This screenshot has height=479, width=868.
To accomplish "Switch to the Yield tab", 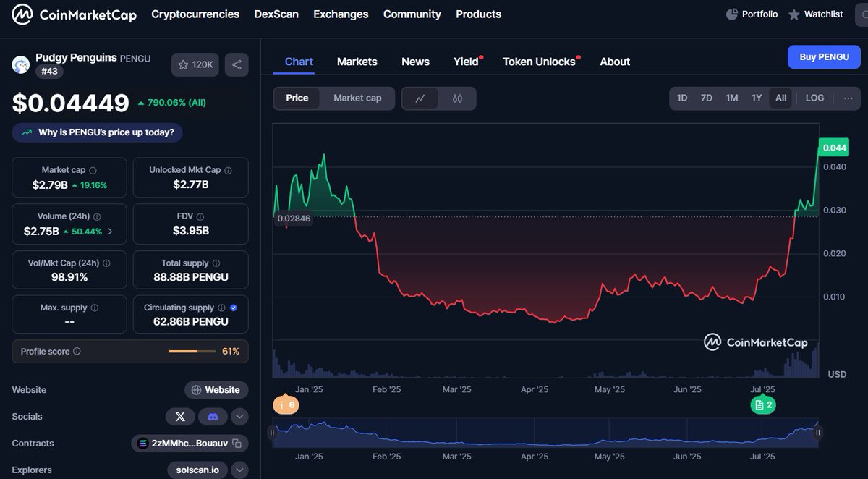I will point(467,62).
